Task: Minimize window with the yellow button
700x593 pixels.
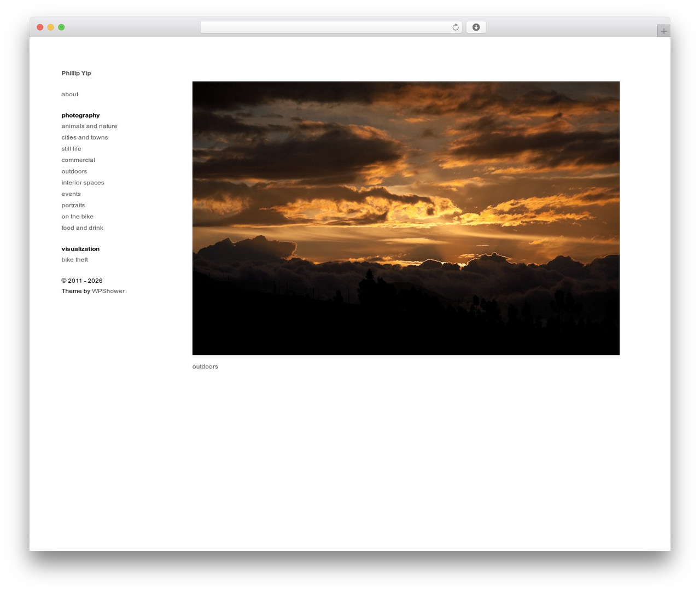Action: (x=51, y=27)
